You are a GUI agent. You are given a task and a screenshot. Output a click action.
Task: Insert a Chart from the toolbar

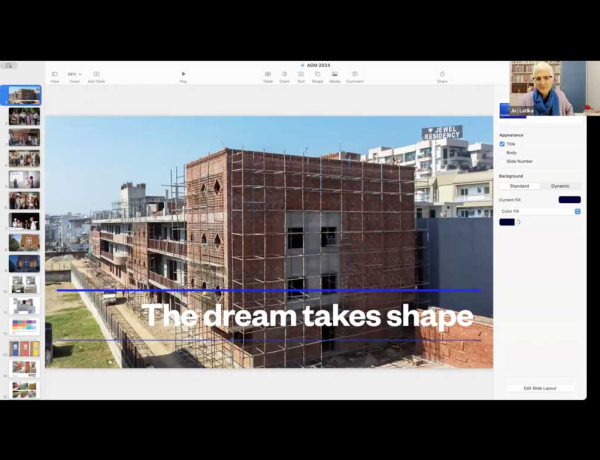[284, 75]
